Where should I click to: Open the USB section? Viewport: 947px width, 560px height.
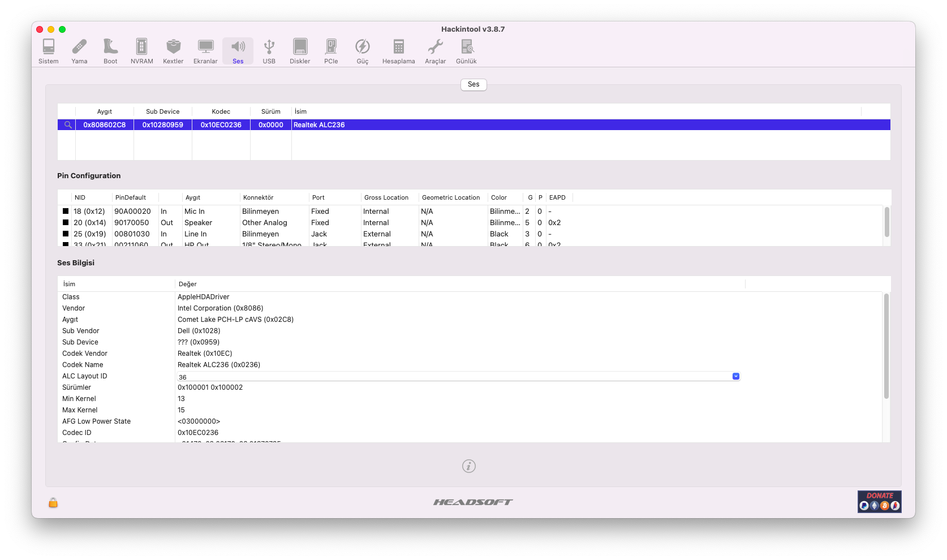click(x=269, y=51)
